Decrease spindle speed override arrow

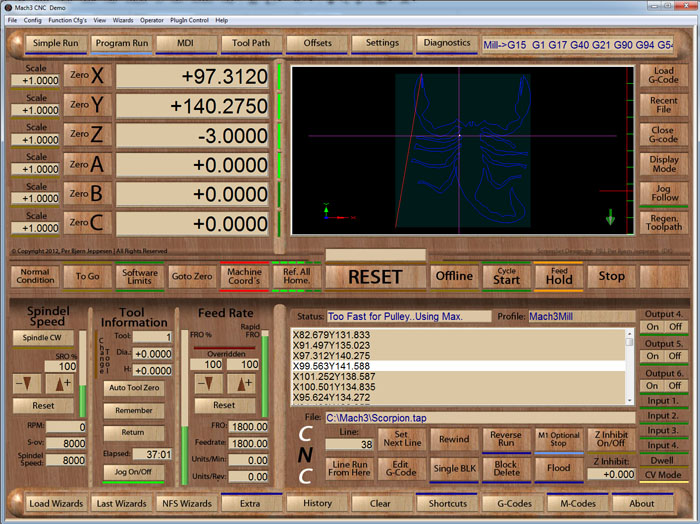pos(27,384)
